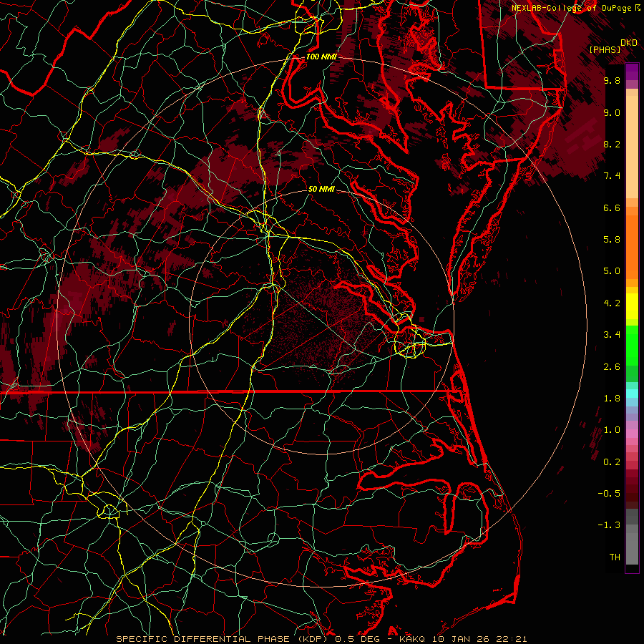The height and width of the screenshot is (644, 644).
Task: Click the 100 NMI range ring label
Action: tap(321, 57)
